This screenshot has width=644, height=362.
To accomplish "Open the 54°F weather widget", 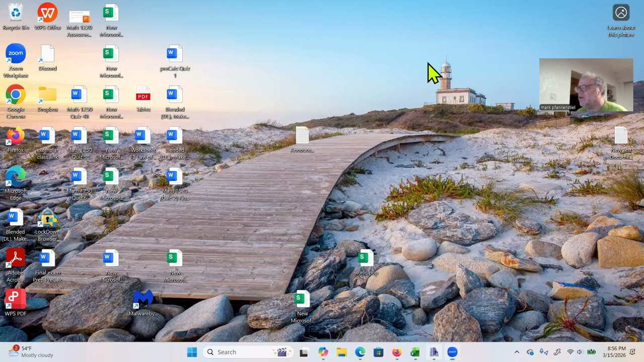I will (31, 352).
